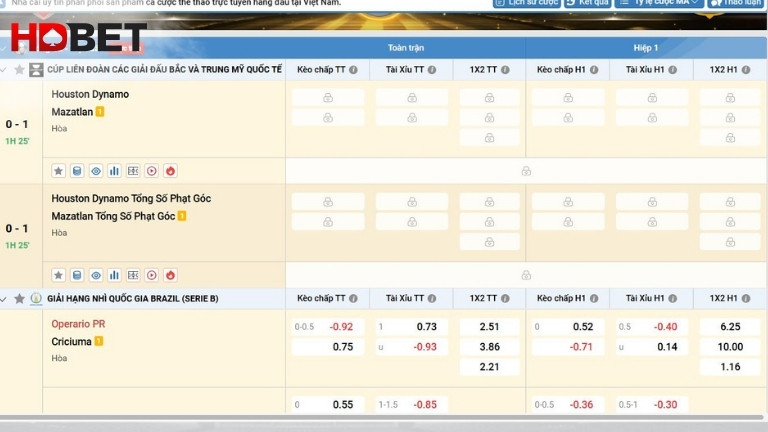The width and height of the screenshot is (768, 432).
Task: Open the CONCACAF league cup icon beside the star
Action: point(36,70)
